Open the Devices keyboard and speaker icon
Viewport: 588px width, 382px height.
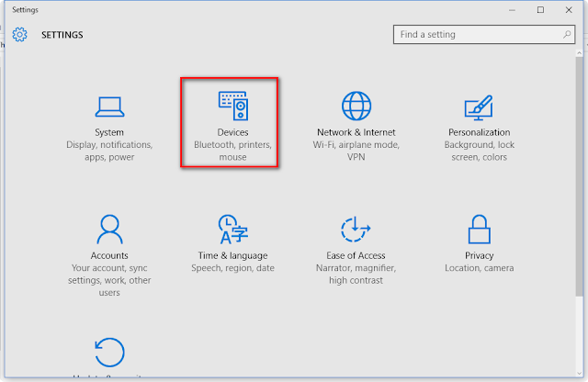[232, 106]
